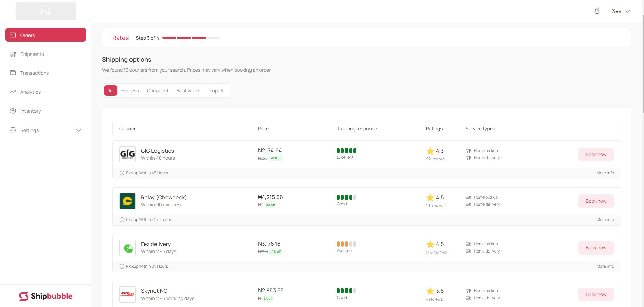Viewport: 644px width, 307px height.
Task: Click the Settings gear icon
Action: click(x=13, y=130)
